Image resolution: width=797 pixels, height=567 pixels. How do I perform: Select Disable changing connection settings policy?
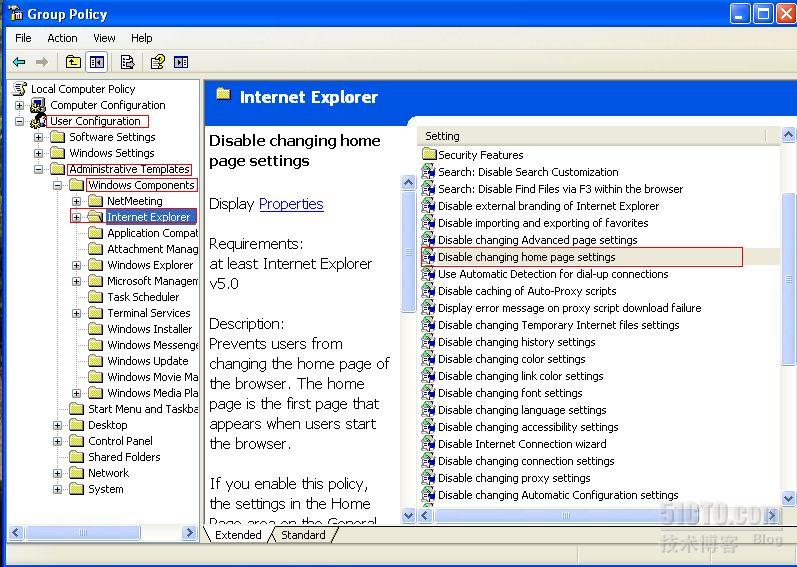tap(526, 461)
